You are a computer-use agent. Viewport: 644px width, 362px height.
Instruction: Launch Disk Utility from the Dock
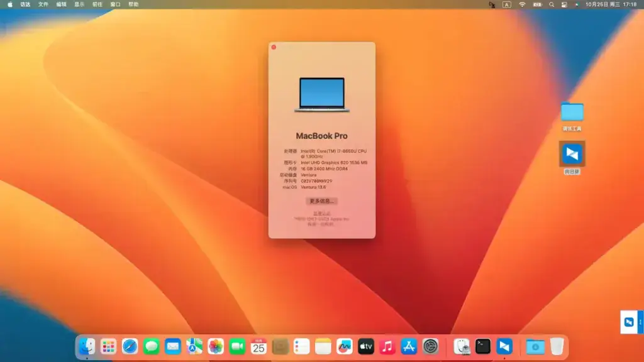(x=462, y=347)
